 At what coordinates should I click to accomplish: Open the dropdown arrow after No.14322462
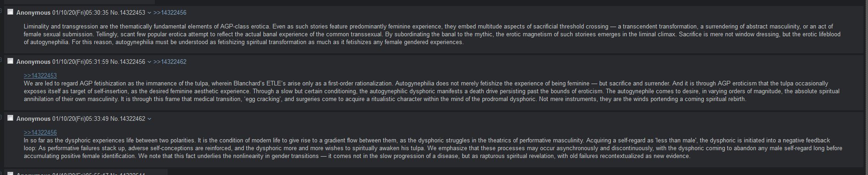coord(149,119)
